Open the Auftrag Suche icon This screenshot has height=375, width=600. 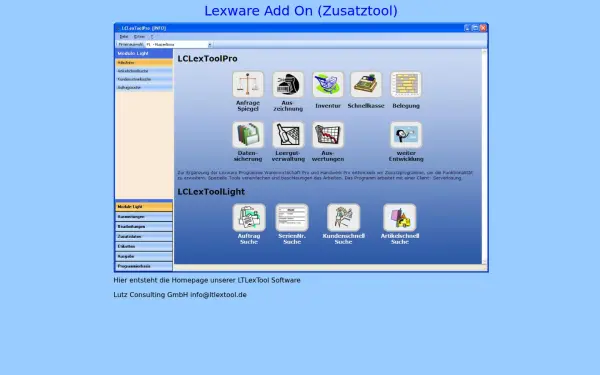point(249,217)
